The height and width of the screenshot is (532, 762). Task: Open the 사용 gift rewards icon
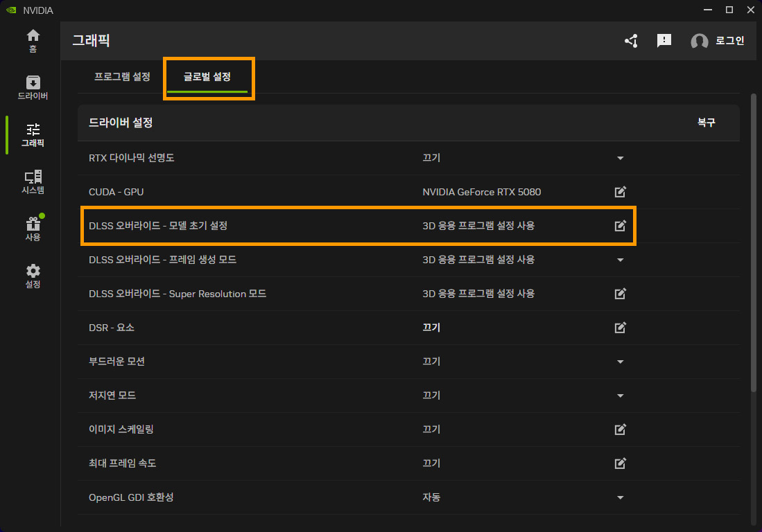[33, 229]
